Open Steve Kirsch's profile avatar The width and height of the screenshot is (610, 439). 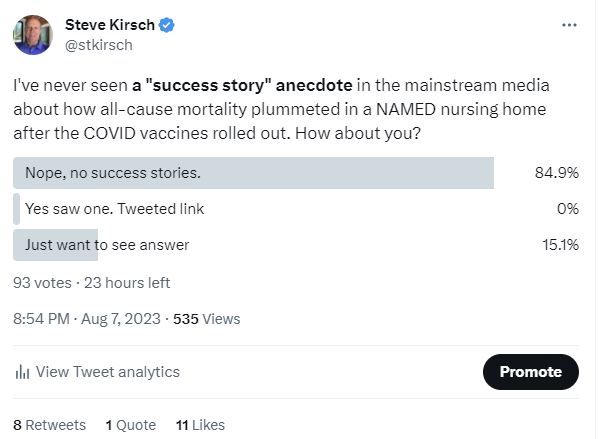pyautogui.click(x=32, y=34)
